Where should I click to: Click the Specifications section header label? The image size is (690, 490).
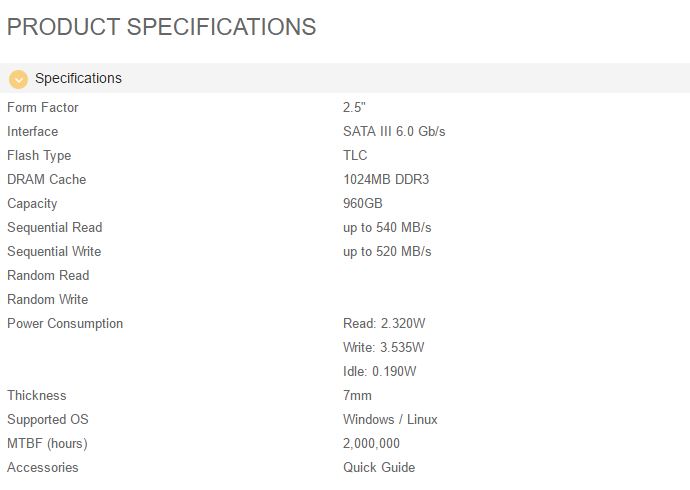pos(78,79)
